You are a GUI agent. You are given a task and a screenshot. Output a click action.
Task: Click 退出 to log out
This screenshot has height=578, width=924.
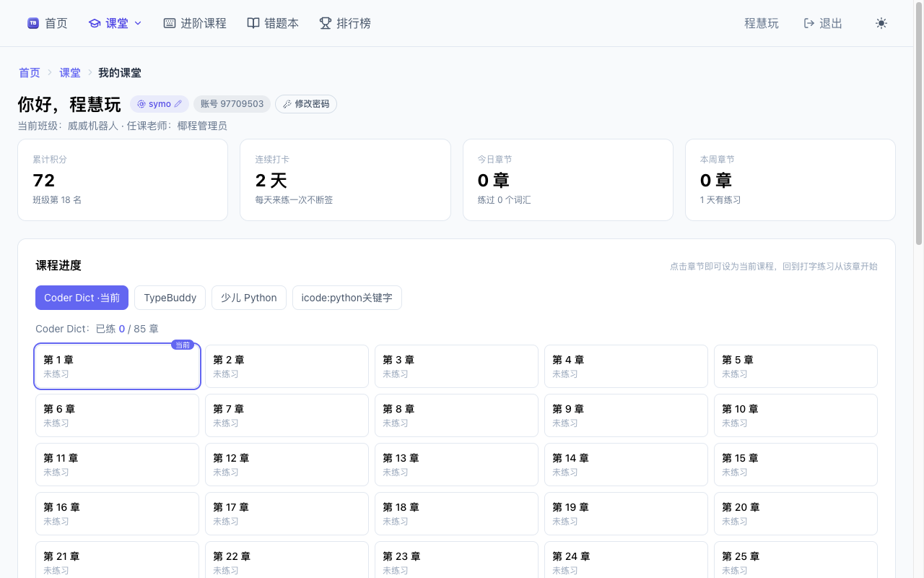coord(823,23)
